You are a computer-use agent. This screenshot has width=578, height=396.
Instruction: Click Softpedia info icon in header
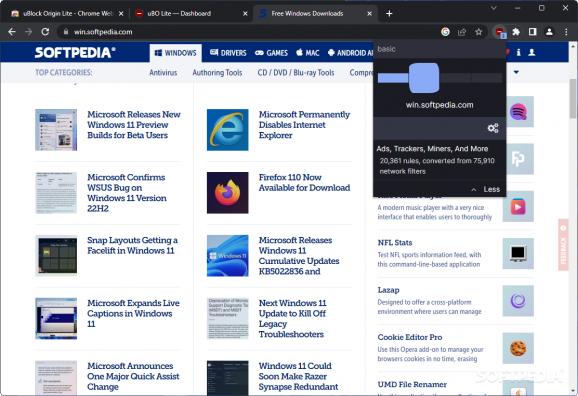518,53
